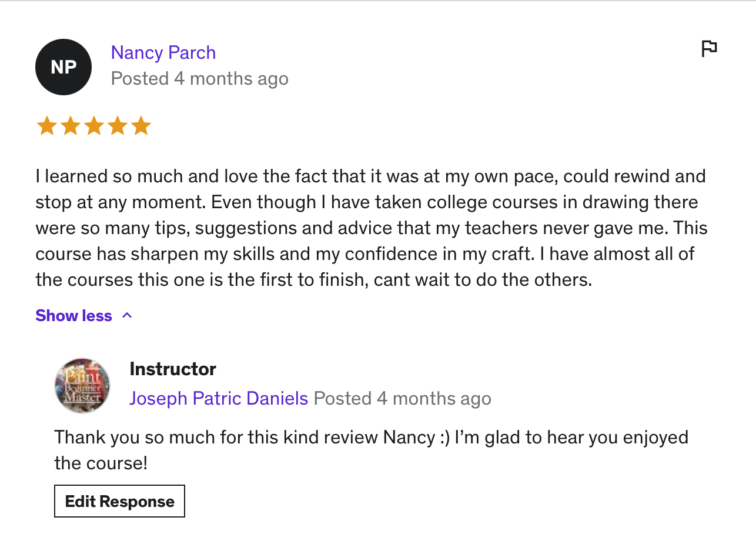This screenshot has width=756, height=554.
Task: Click instructor's 'Posted 4 months ago' timestamp
Action: click(403, 399)
